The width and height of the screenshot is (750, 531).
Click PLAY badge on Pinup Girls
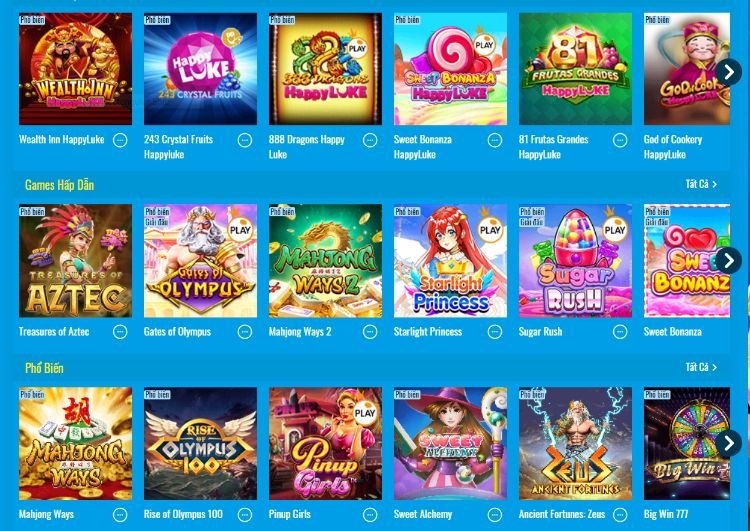tap(365, 413)
